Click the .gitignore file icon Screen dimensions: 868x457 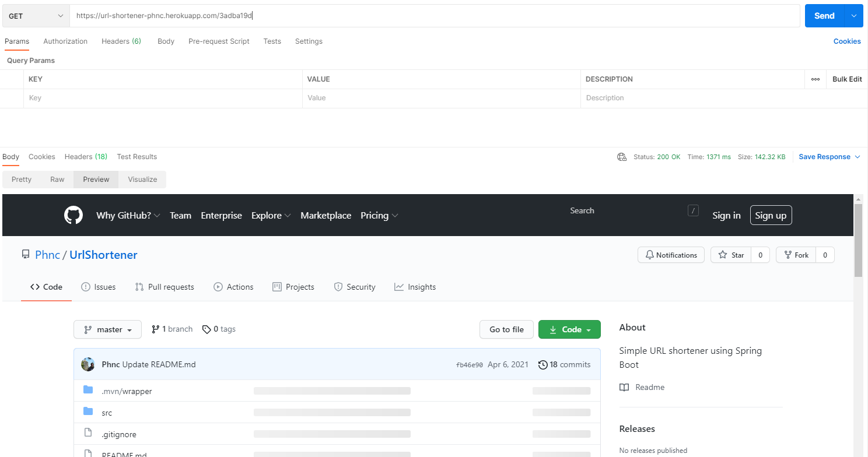[88, 433]
